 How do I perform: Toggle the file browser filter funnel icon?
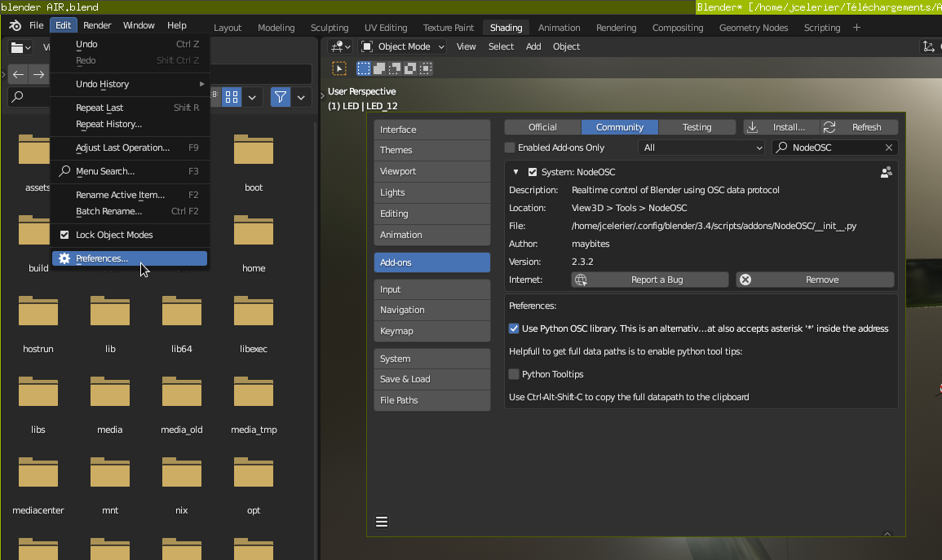point(281,97)
